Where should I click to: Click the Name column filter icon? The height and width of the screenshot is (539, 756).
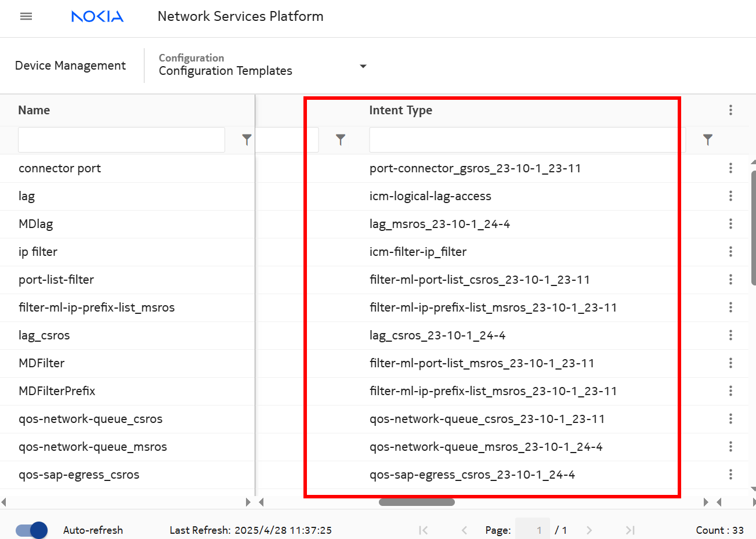tap(247, 140)
